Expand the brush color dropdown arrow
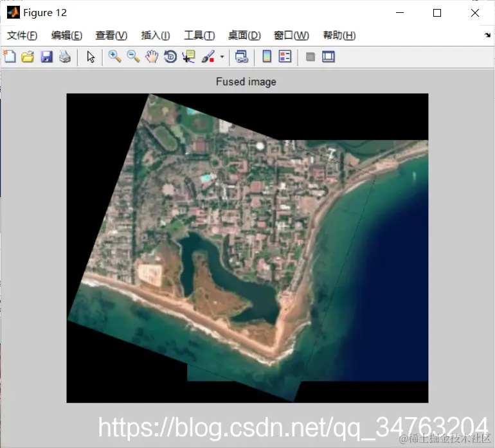Image resolution: width=495 pixels, height=448 pixels. pyautogui.click(x=222, y=57)
